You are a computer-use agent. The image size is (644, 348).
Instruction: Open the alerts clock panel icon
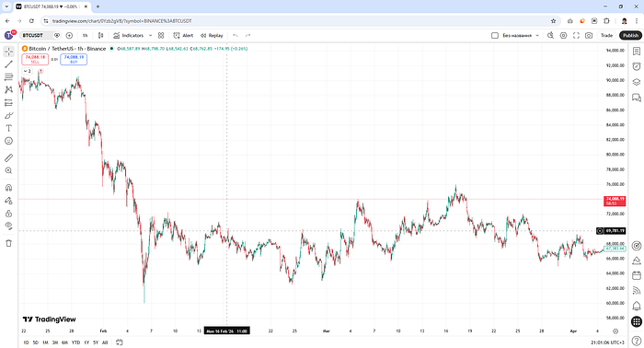(637, 66)
